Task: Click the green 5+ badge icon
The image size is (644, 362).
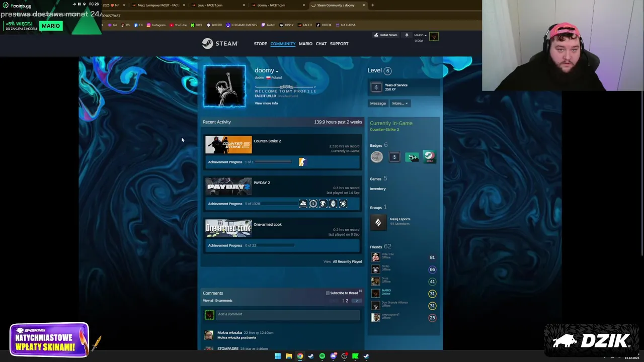Action: pyautogui.click(x=412, y=157)
